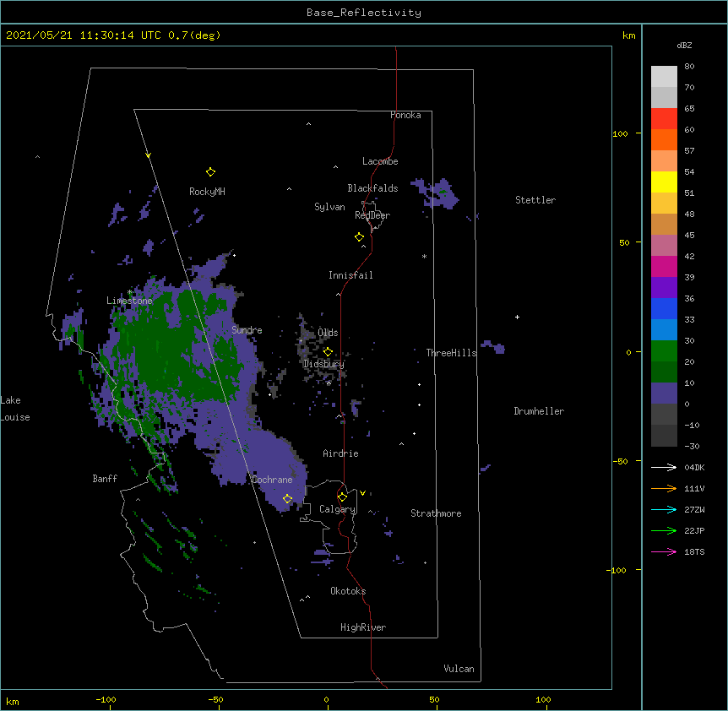This screenshot has width=728, height=711.
Task: Select the orange 57-60 dBZ color swatch
Action: coord(664,139)
